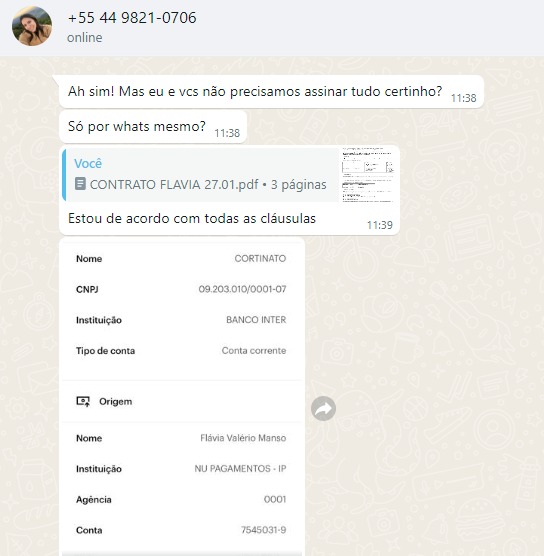Click the Origem transfer icon in the receipt
Viewport: 544px width, 556px height.
point(83,401)
